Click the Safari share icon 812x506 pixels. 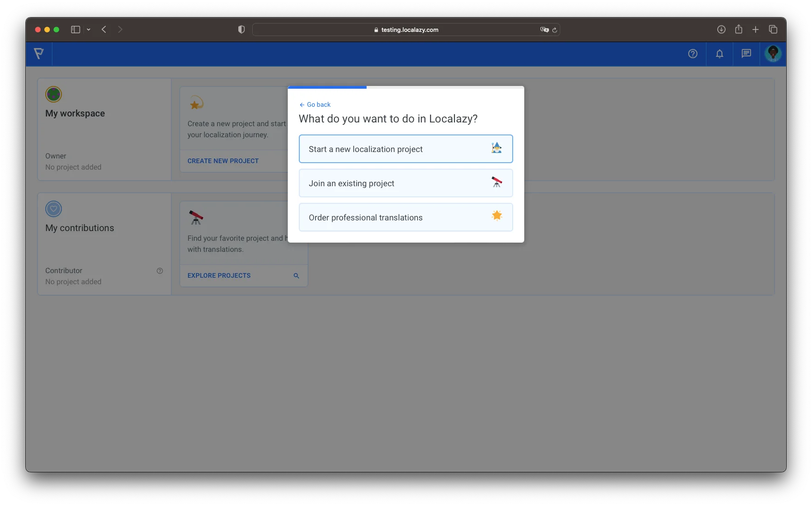[x=739, y=30]
